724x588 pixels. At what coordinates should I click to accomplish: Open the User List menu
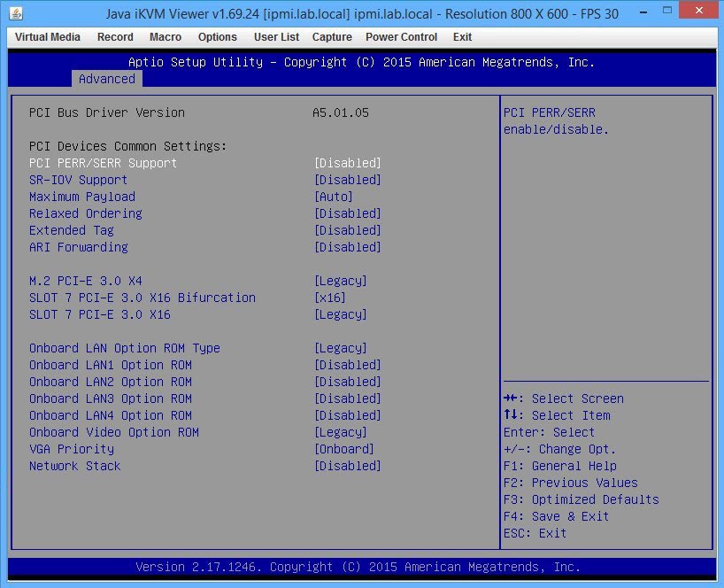pyautogui.click(x=276, y=37)
